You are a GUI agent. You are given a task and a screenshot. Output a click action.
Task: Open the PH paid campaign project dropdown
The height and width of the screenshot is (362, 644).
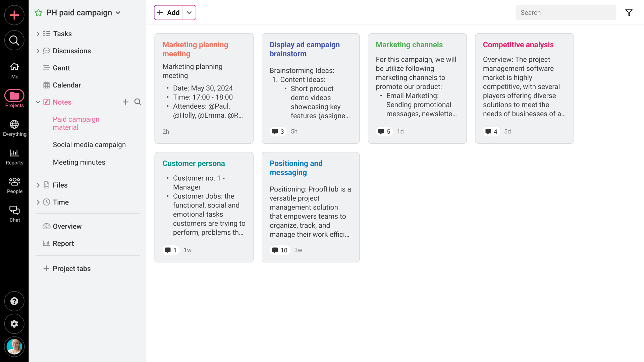tap(118, 13)
